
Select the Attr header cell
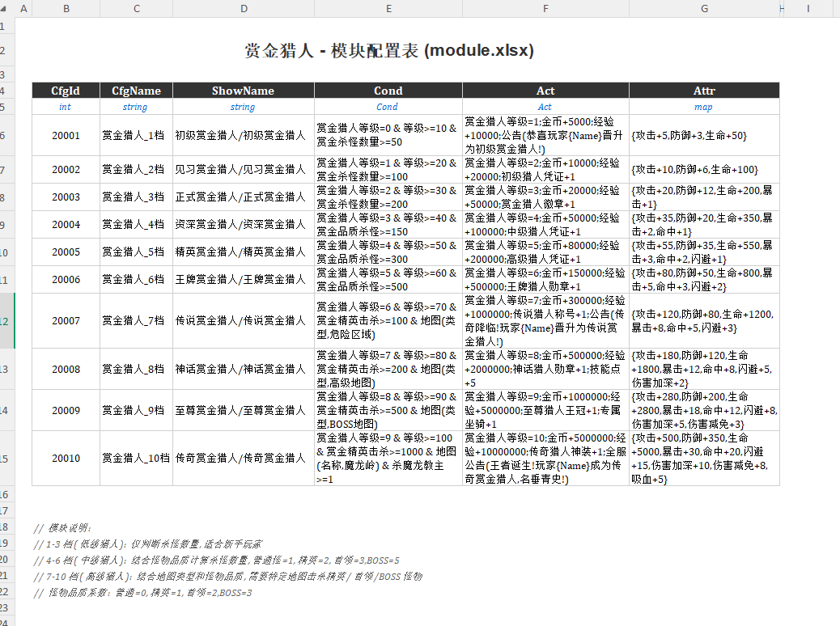(703, 90)
